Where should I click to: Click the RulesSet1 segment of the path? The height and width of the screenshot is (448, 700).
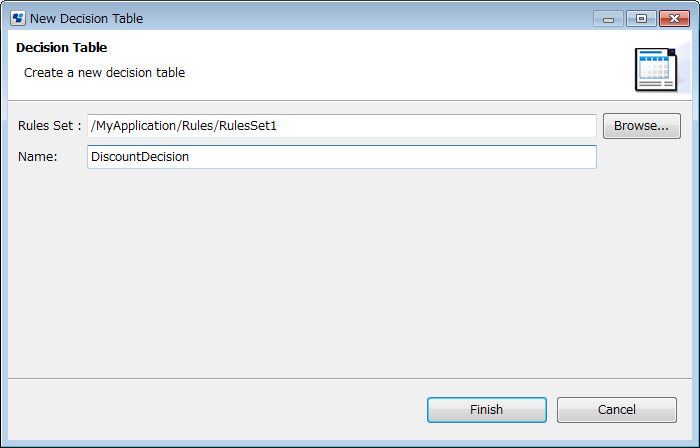tap(248, 126)
